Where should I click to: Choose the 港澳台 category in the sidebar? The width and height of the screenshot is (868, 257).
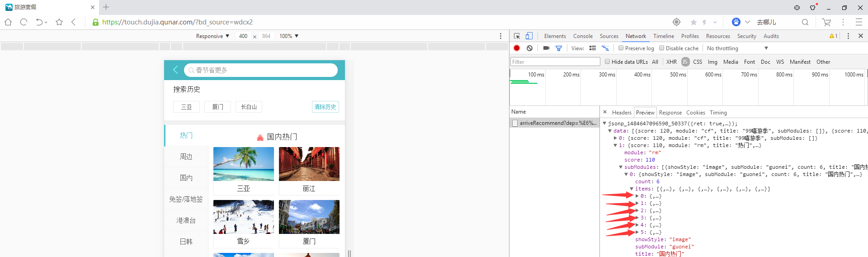point(186,220)
